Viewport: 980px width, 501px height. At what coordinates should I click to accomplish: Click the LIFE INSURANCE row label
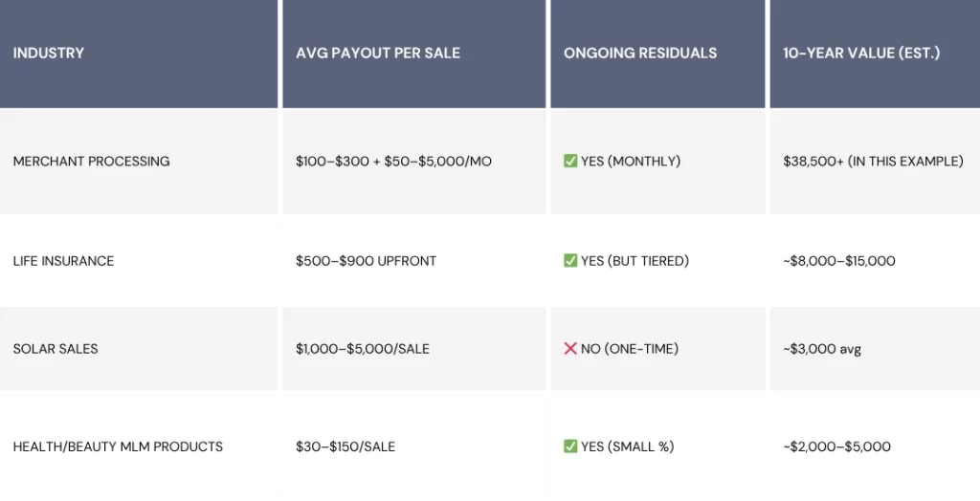click(x=64, y=261)
